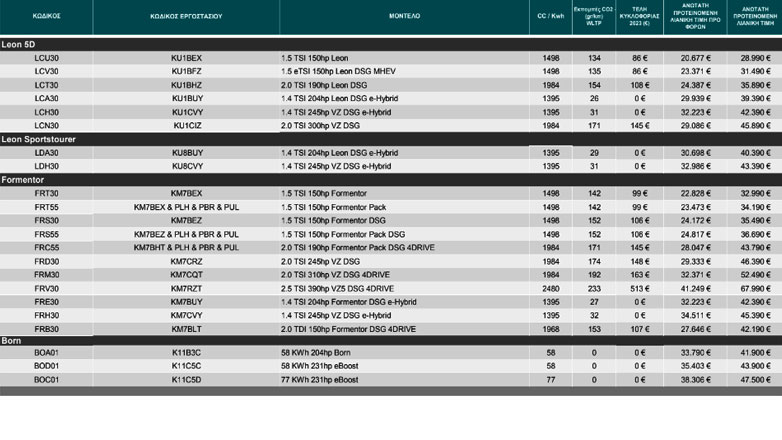Click factory code KU1CIZ
782x440 pixels.
(186, 126)
